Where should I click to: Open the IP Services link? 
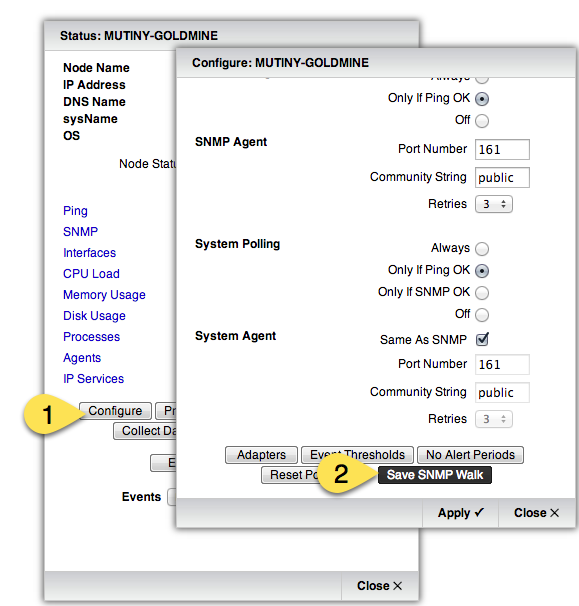point(94,379)
